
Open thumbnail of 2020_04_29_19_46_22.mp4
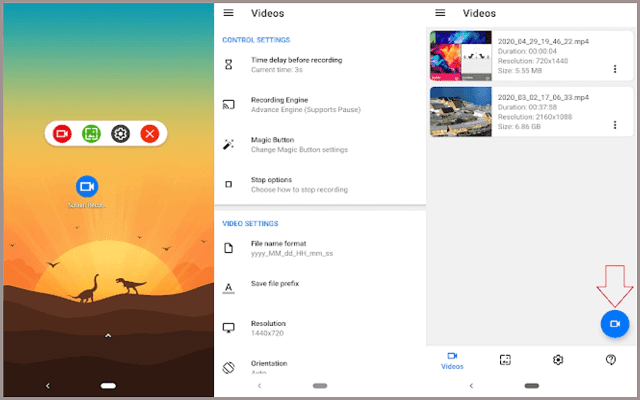(x=461, y=56)
